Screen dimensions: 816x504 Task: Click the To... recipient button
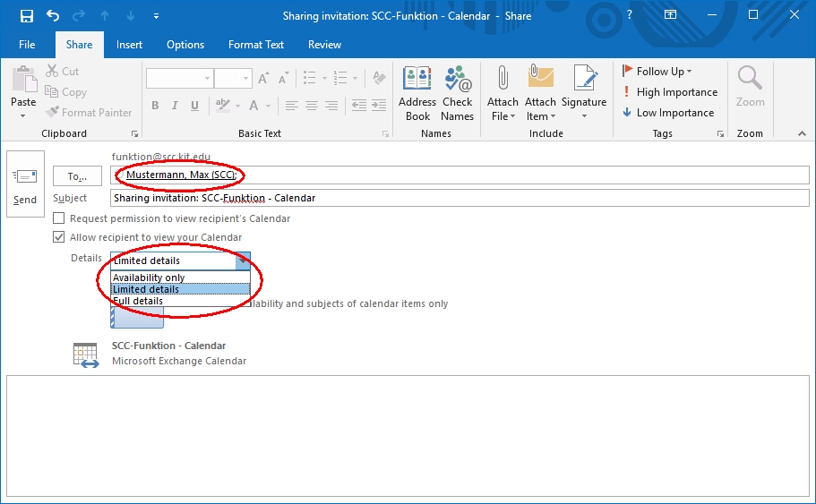[x=77, y=176]
